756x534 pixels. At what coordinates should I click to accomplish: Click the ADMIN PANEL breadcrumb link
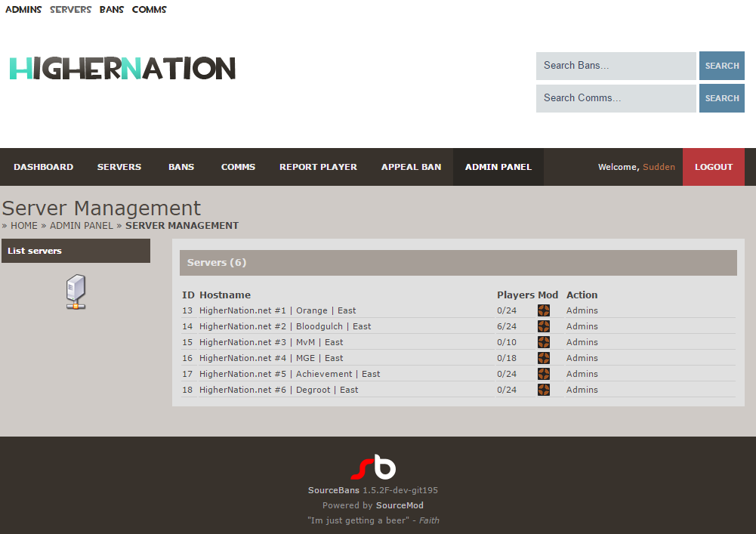[x=82, y=226]
